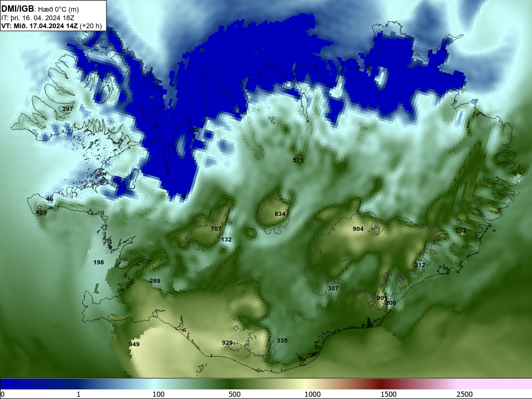This screenshot has width=532, height=399.
Task: Click the 571 value label
Action: point(298,160)
